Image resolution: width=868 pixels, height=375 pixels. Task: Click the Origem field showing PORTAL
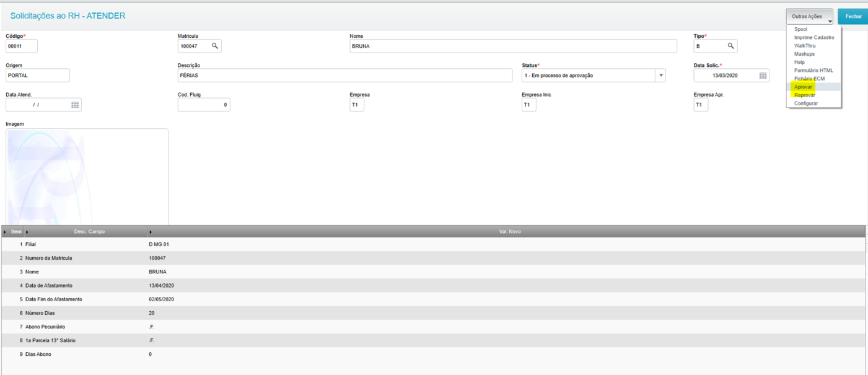click(38, 76)
